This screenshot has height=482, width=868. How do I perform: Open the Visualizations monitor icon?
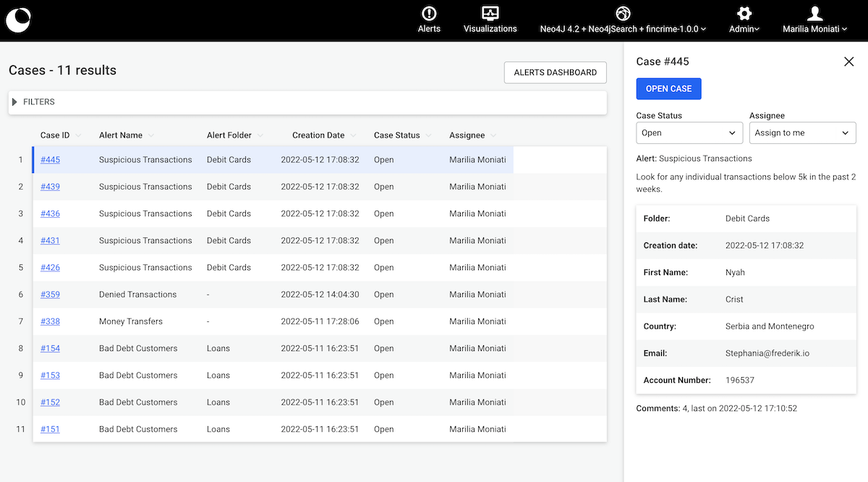pyautogui.click(x=490, y=13)
